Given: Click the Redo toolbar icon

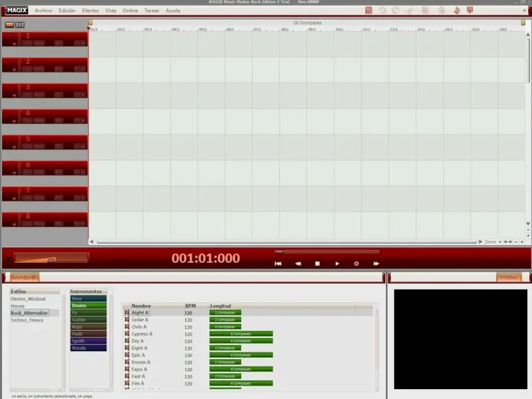Looking at the screenshot, I should 396,10.
